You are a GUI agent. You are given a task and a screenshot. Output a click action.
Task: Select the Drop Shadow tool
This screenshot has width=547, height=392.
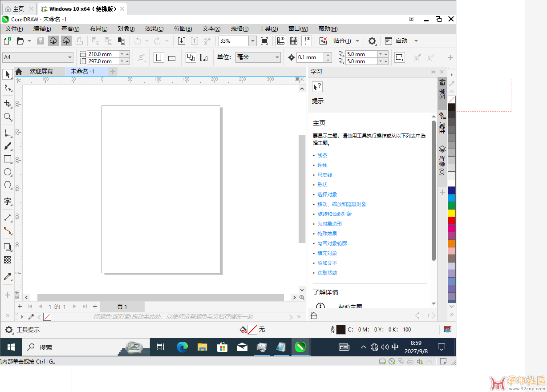8,247
